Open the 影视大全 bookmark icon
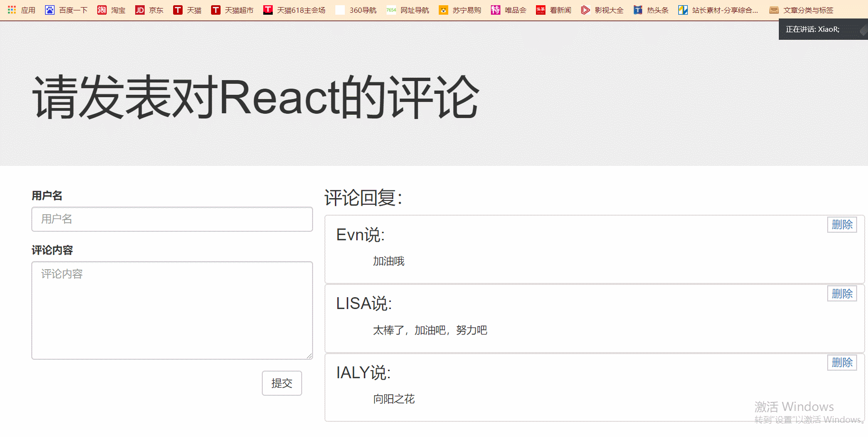This screenshot has height=437, width=868. coord(585,9)
